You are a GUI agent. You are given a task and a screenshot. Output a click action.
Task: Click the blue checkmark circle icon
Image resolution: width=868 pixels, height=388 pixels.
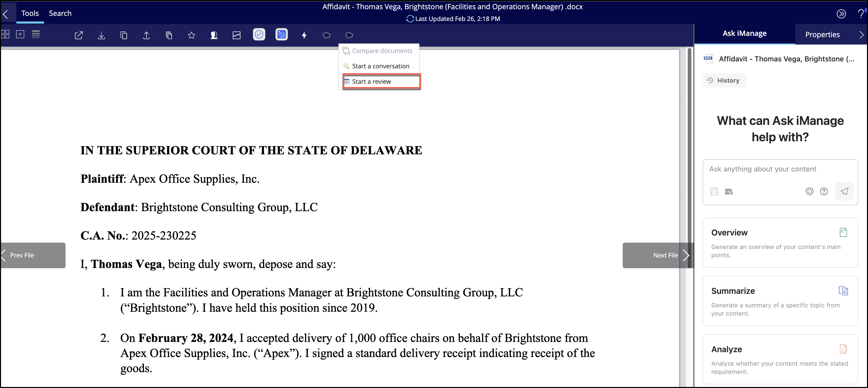tap(259, 34)
